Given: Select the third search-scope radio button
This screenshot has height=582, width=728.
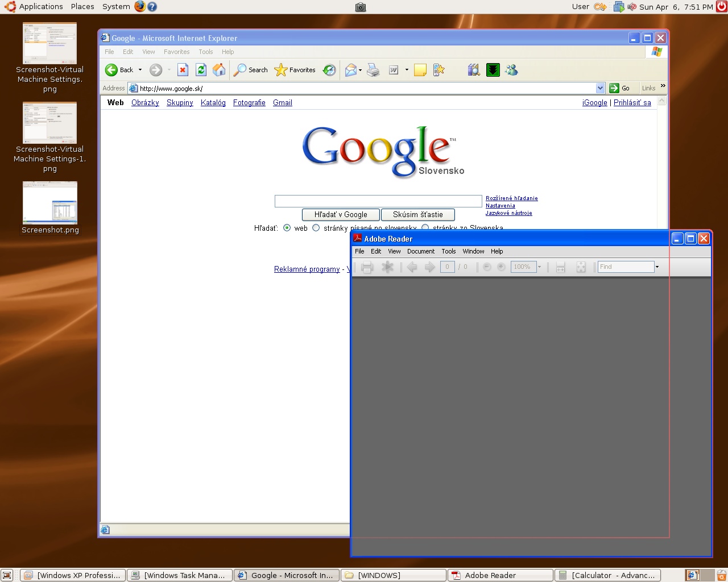Looking at the screenshot, I should point(425,228).
